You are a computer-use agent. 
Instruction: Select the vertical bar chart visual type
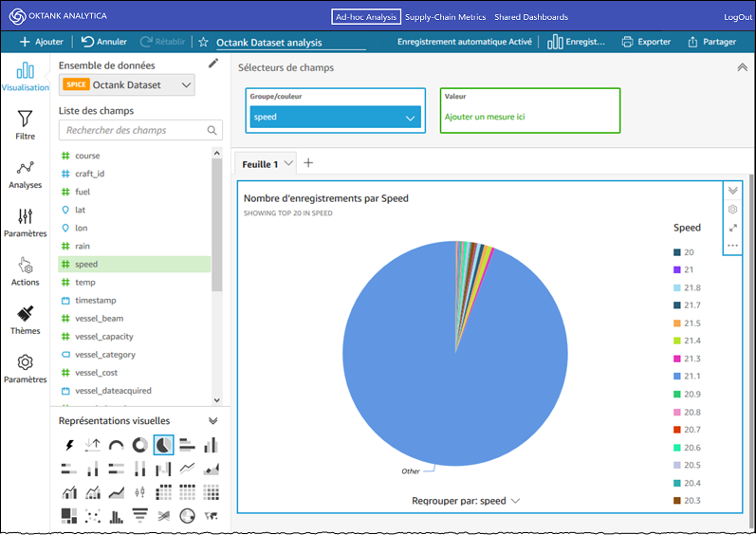tap(211, 445)
